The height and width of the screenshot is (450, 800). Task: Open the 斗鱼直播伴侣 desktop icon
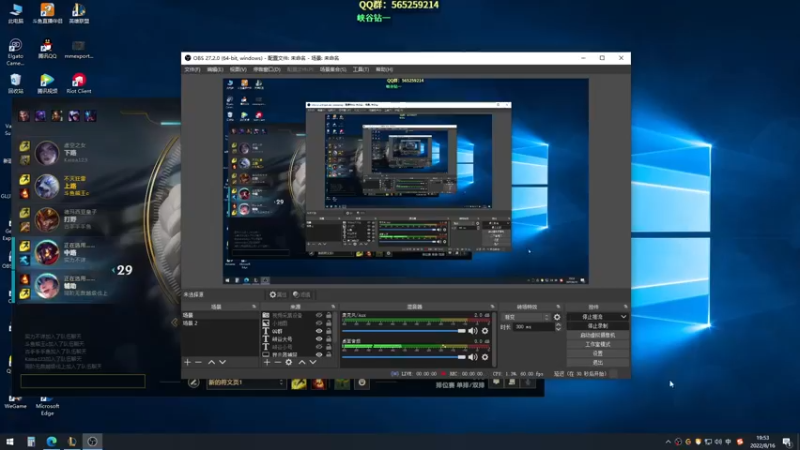click(x=47, y=14)
